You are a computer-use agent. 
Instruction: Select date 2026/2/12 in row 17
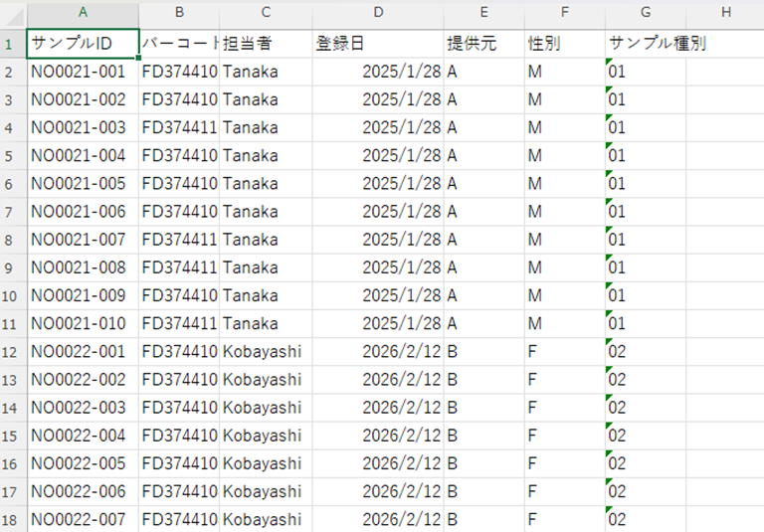(401, 491)
